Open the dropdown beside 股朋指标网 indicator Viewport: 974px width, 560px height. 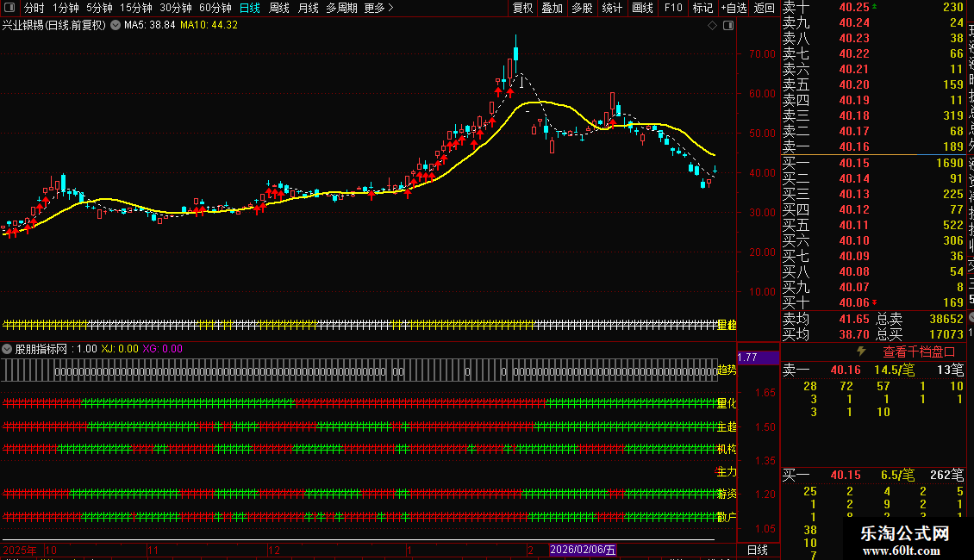click(x=7, y=349)
